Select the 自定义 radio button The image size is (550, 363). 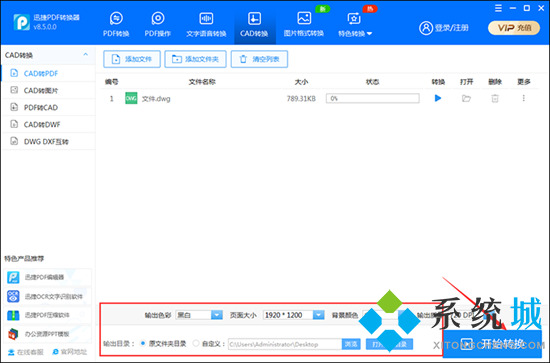pos(196,343)
